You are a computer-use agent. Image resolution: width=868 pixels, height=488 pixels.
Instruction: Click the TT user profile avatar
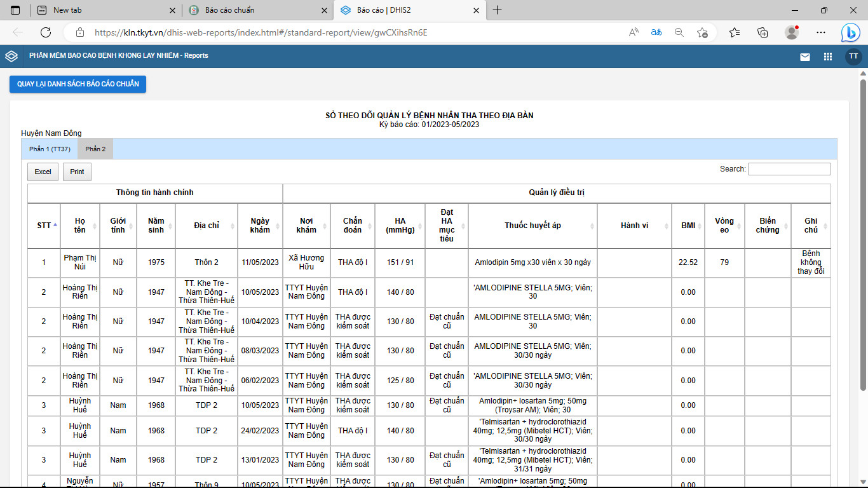(x=853, y=57)
